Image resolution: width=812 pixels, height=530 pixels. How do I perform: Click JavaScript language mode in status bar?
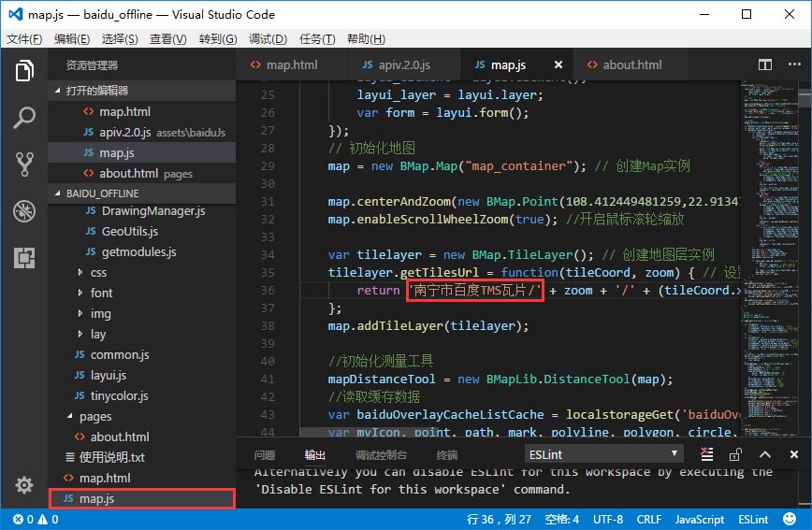[700, 519]
